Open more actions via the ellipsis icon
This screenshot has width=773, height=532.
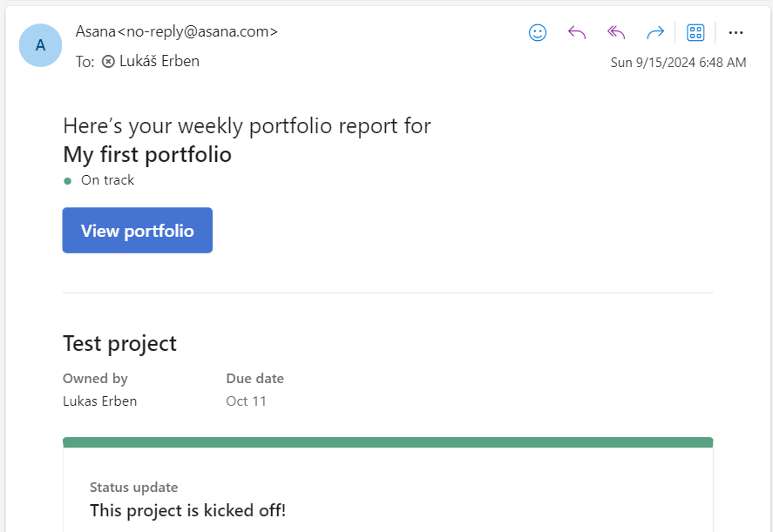736,32
